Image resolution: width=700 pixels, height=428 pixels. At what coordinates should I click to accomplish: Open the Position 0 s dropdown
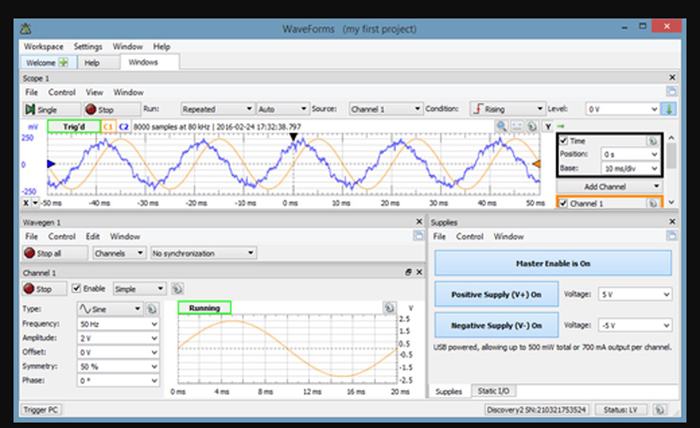coord(630,154)
